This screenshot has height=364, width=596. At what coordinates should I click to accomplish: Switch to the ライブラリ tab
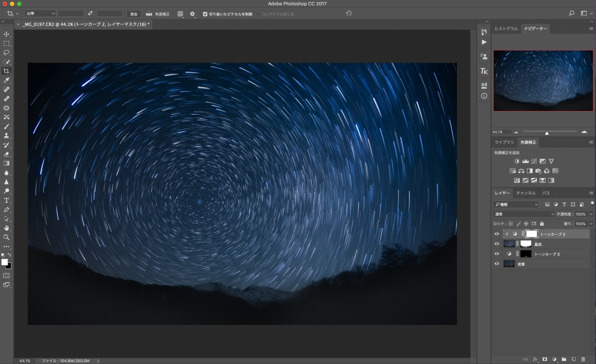pos(504,143)
